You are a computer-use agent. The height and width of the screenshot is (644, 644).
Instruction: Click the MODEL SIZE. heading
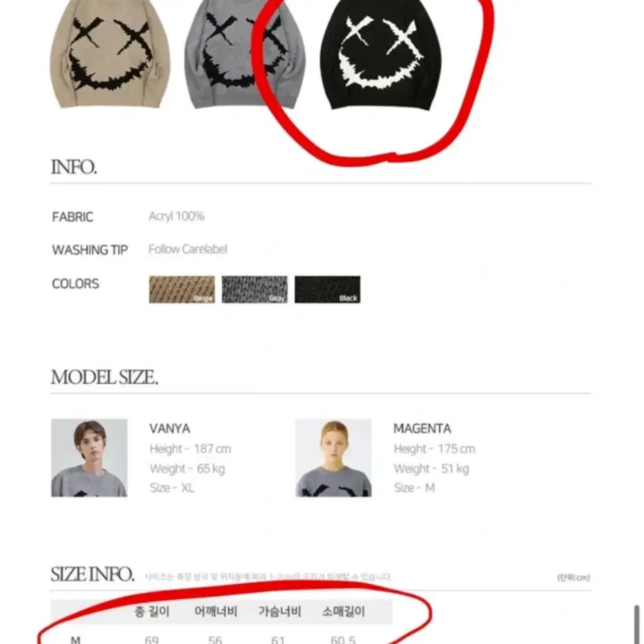point(104,377)
